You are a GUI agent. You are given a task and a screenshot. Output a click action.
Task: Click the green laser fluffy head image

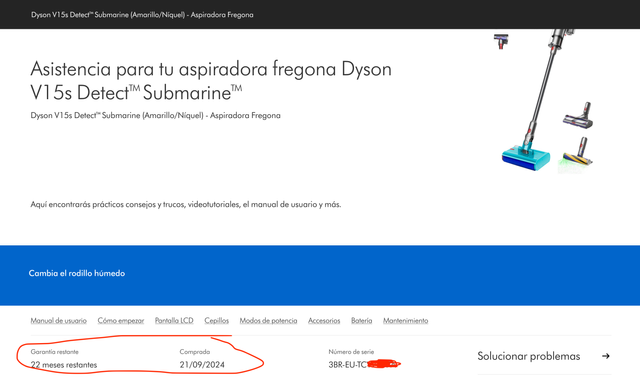(x=576, y=155)
